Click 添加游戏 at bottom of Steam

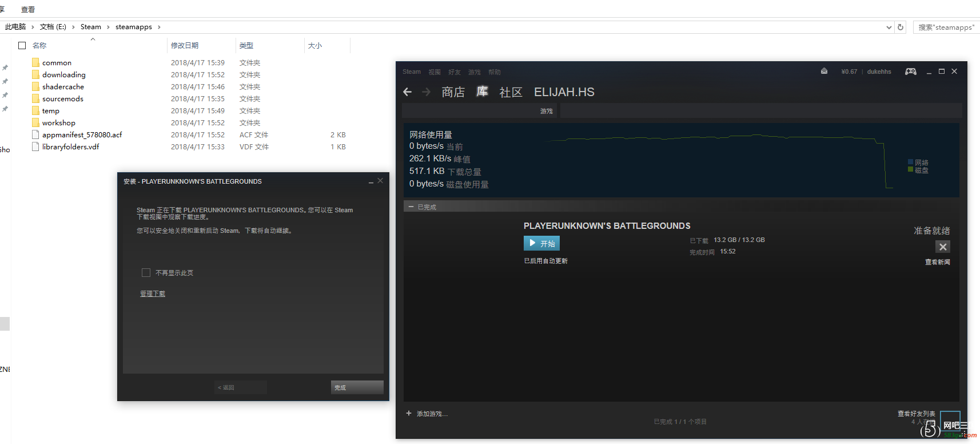pyautogui.click(x=432, y=414)
